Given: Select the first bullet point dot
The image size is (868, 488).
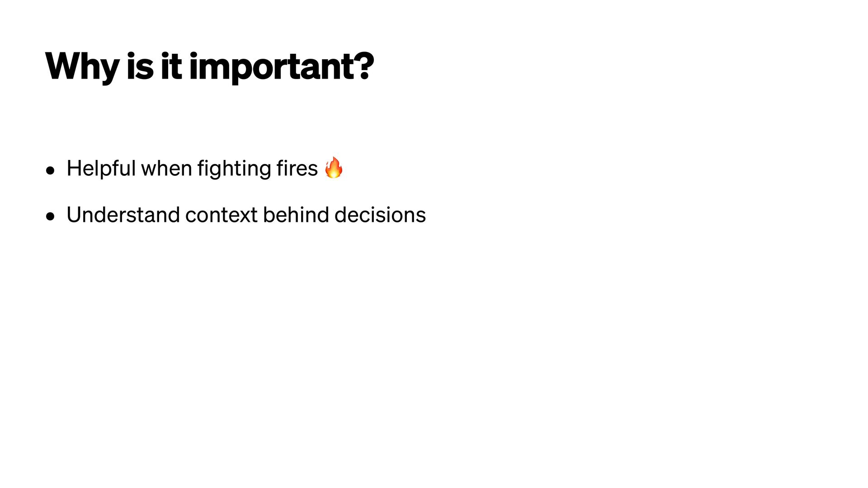Looking at the screenshot, I should click(x=50, y=170).
